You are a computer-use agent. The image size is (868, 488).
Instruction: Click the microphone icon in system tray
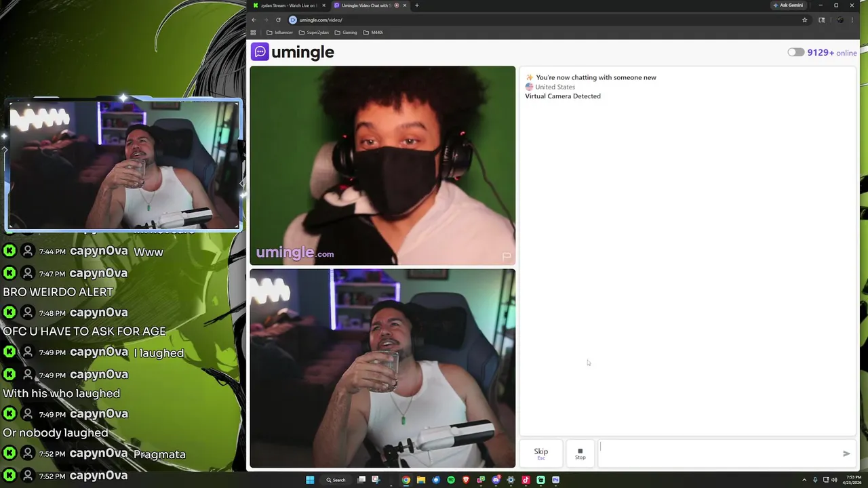click(815, 480)
